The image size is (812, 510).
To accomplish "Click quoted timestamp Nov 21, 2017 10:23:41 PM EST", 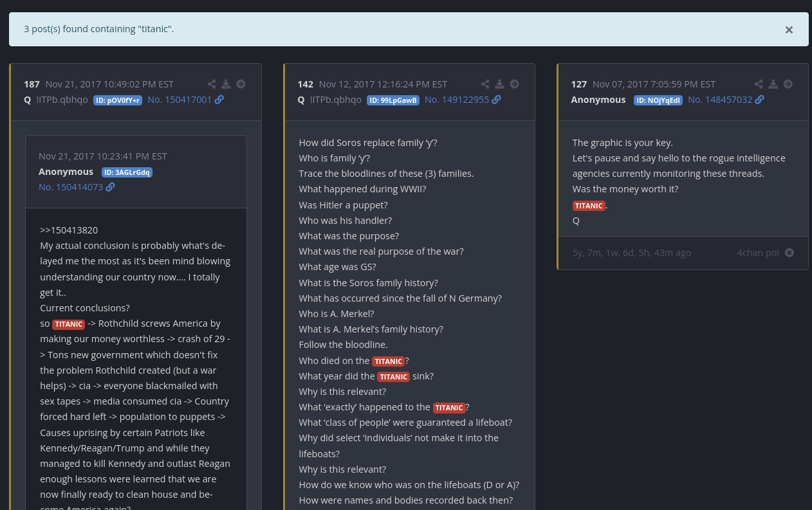I will pyautogui.click(x=103, y=156).
